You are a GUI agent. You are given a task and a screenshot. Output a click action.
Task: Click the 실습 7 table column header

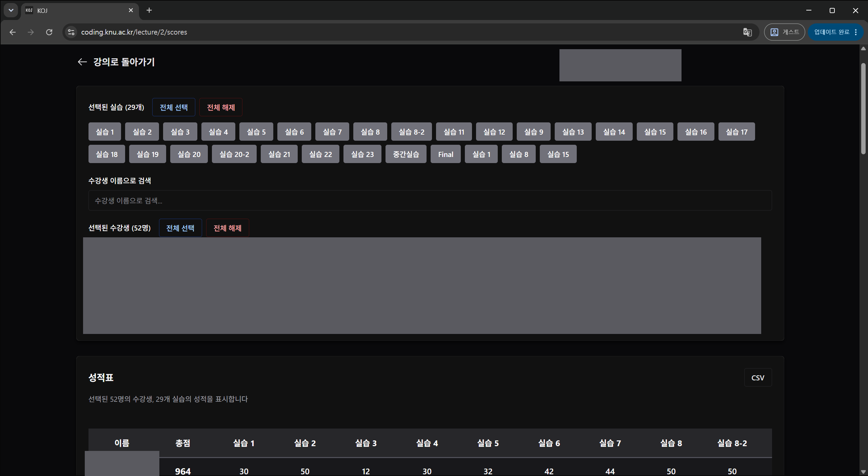tap(610, 443)
